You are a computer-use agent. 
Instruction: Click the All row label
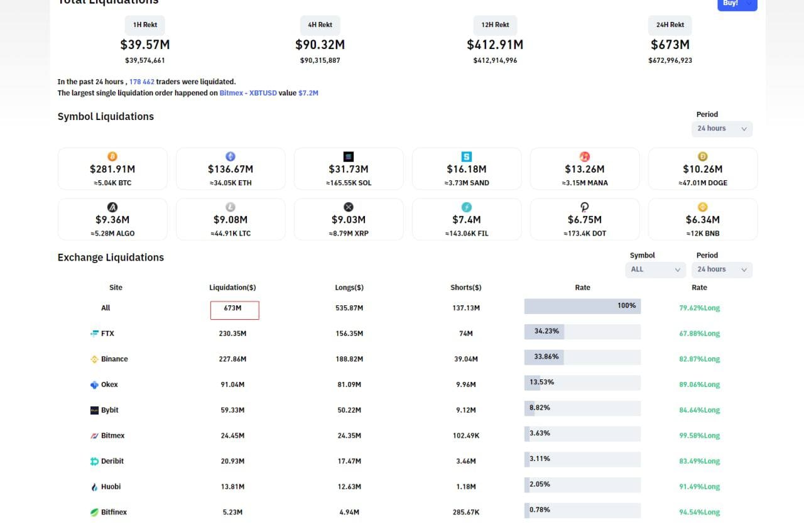[106, 308]
